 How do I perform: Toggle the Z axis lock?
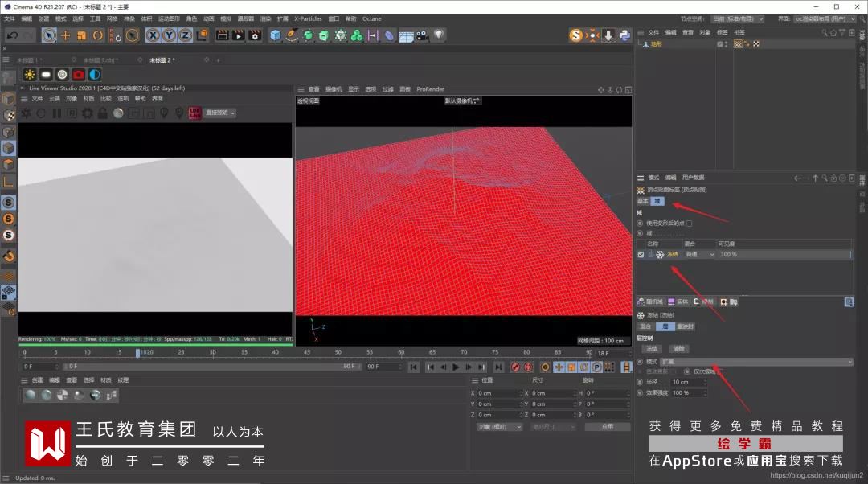click(186, 35)
